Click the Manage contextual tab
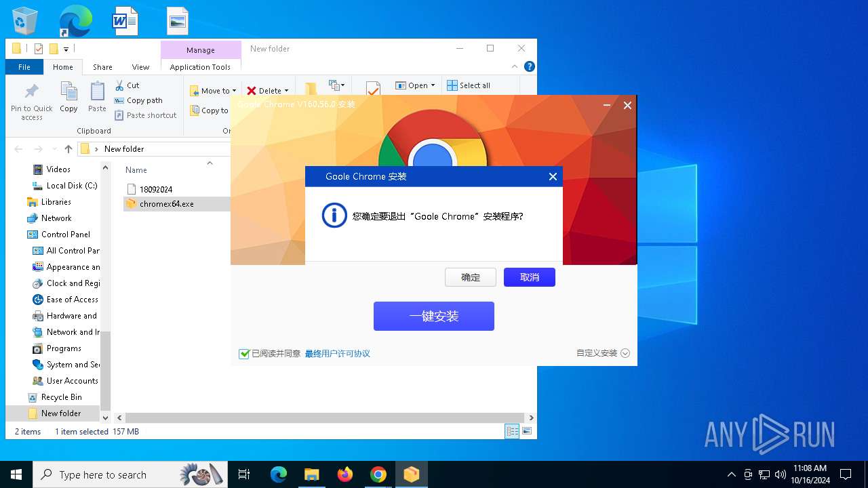 tap(201, 50)
